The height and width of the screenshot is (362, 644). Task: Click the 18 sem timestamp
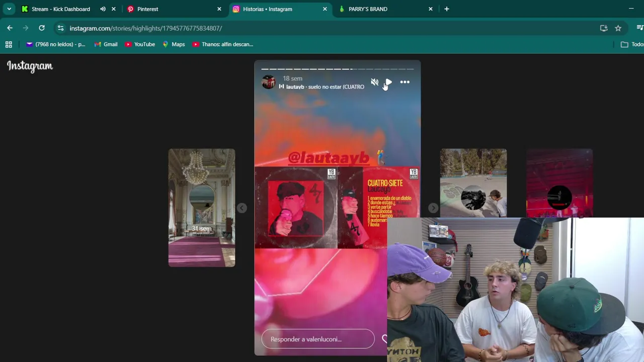[x=292, y=78]
